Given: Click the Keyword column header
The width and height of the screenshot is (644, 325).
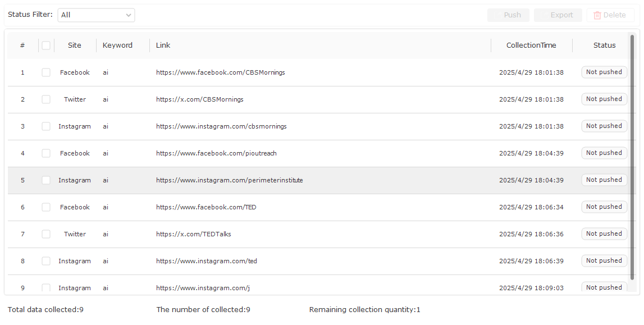Looking at the screenshot, I should 117,45.
